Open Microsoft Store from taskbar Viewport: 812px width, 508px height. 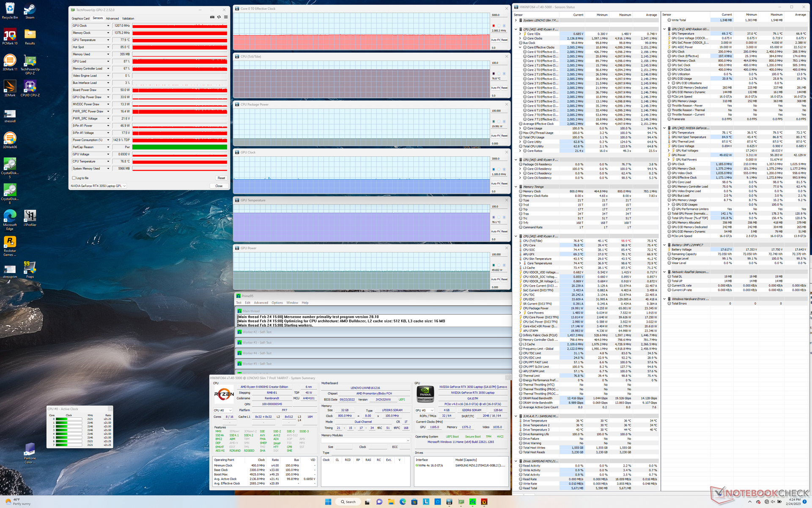pos(414,502)
